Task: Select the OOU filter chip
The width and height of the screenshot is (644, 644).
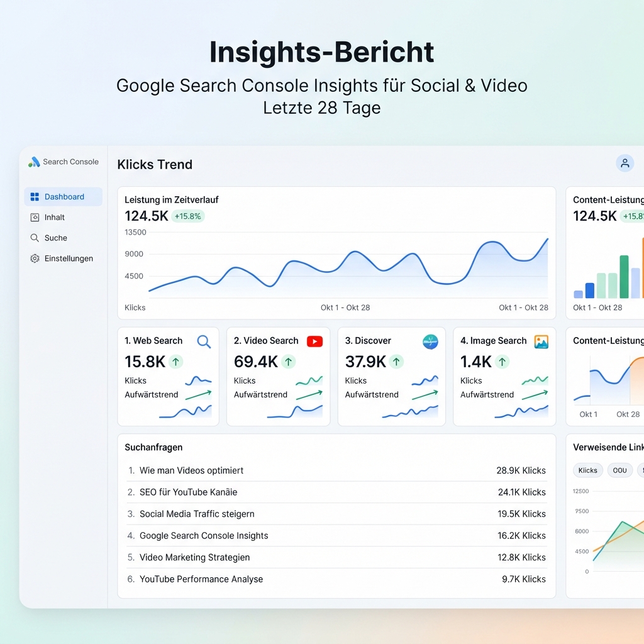Action: tap(619, 470)
